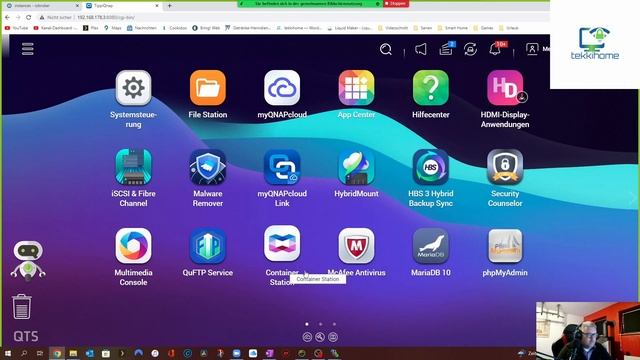Open the Systemsteuerung app
The height and width of the screenshot is (360, 640).
pyautogui.click(x=133, y=88)
